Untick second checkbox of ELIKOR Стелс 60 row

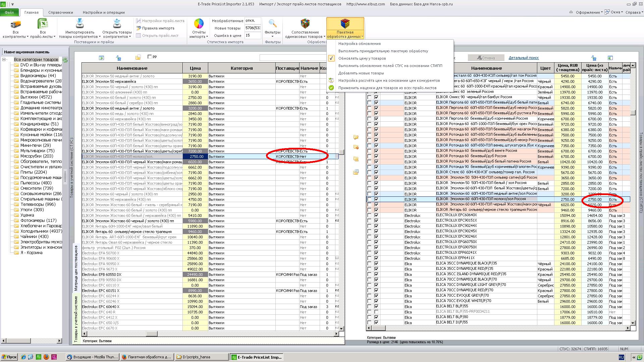(x=376, y=173)
